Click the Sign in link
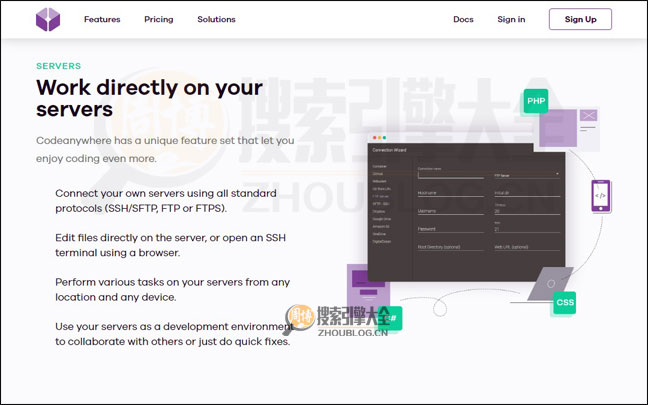Viewport: 648px width, 405px height. coord(511,19)
